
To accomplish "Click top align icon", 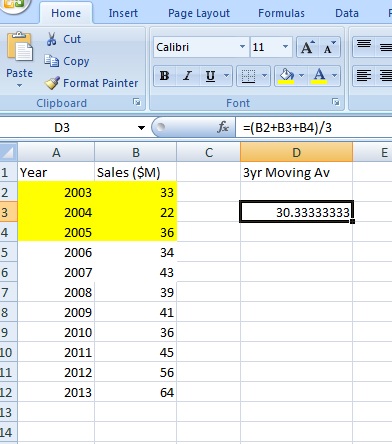I will [x=364, y=44].
